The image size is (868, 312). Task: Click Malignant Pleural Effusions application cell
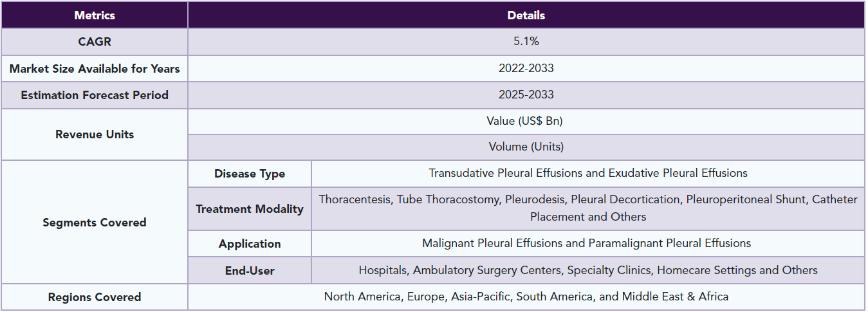point(588,244)
